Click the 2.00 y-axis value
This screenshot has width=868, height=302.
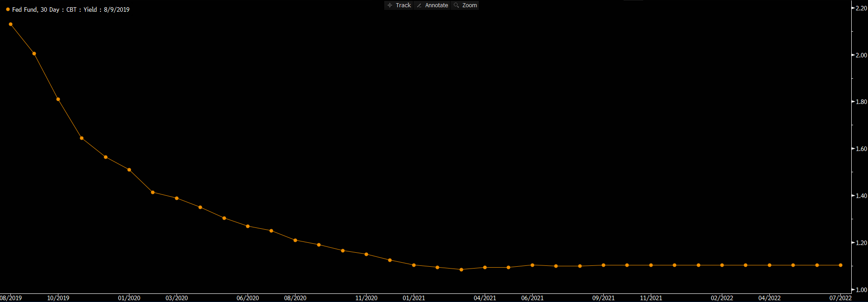861,55
